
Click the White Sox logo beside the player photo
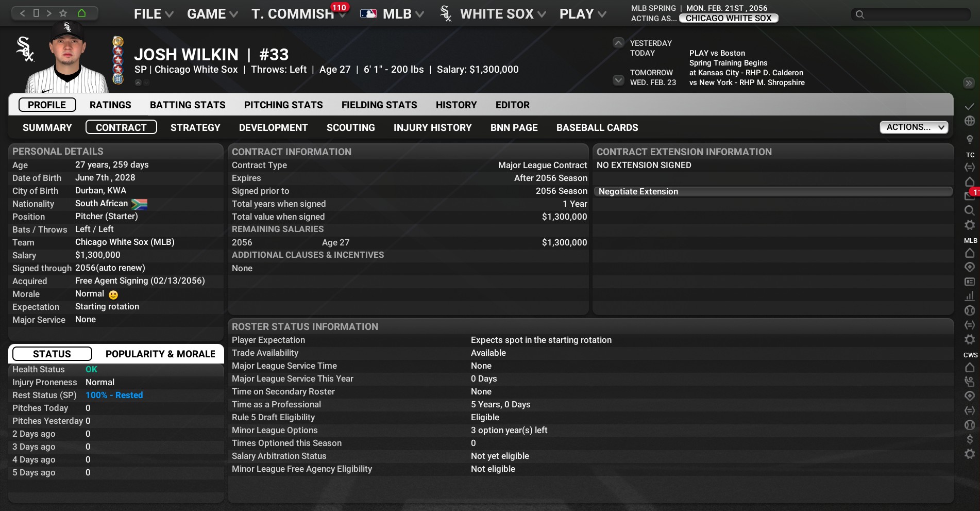pos(25,50)
